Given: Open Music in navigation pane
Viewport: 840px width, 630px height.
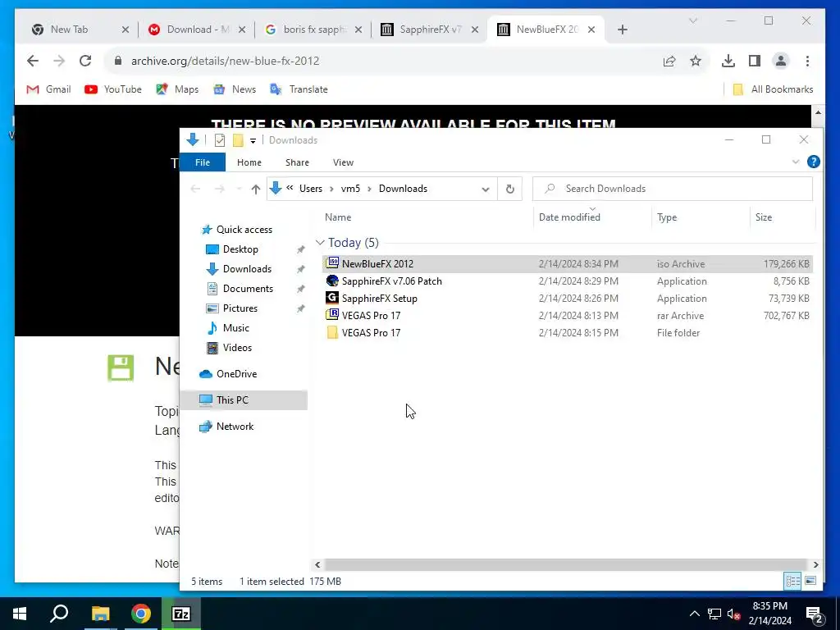Looking at the screenshot, I should (235, 328).
